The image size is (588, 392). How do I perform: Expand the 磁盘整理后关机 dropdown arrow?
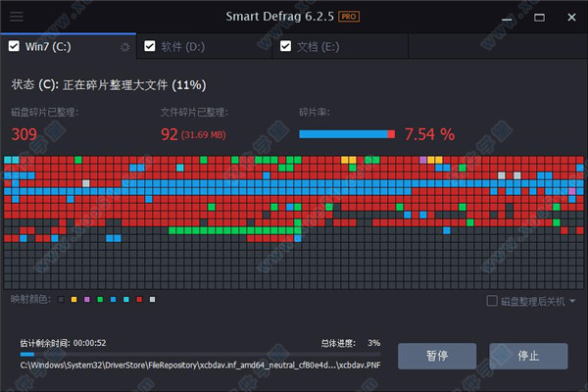pos(572,301)
